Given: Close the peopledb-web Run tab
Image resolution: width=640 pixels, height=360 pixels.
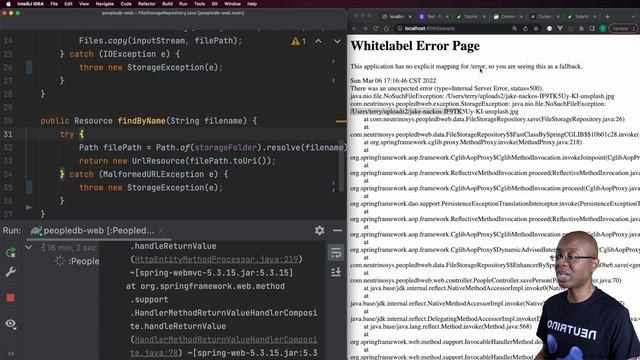Looking at the screenshot, I should pyautogui.click(x=162, y=231).
